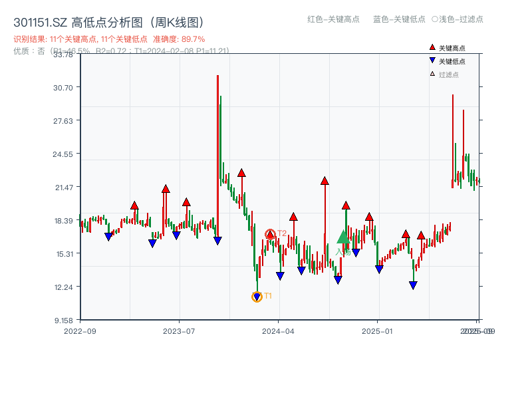Image resolution: width=532 pixels, height=399 pixels.
Task: Click the blue down triangle near the 2025-01 low
Action: (379, 269)
